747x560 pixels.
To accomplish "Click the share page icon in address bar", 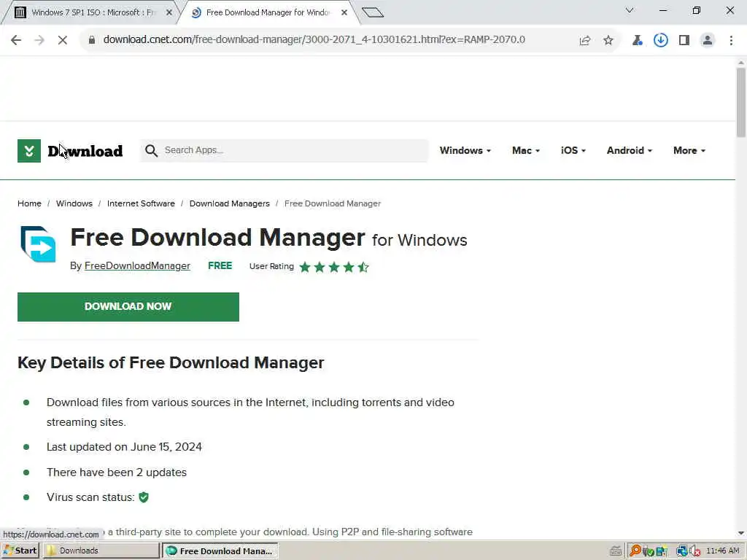I will coord(585,41).
